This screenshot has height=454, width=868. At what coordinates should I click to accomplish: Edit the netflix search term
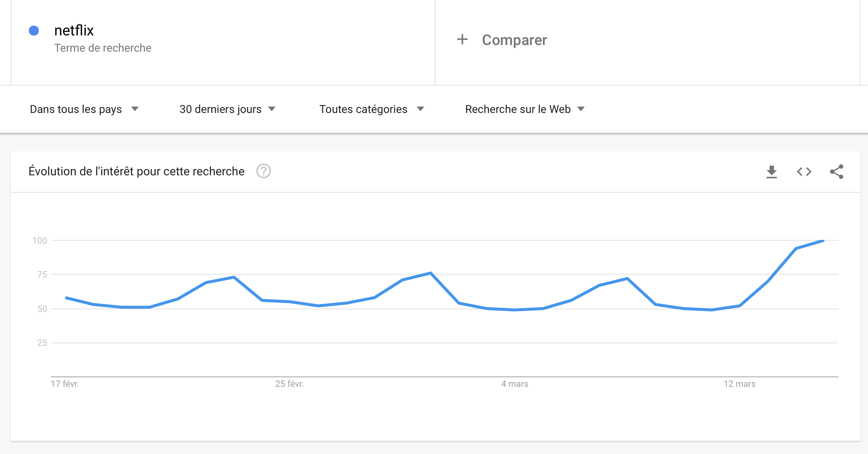(74, 31)
